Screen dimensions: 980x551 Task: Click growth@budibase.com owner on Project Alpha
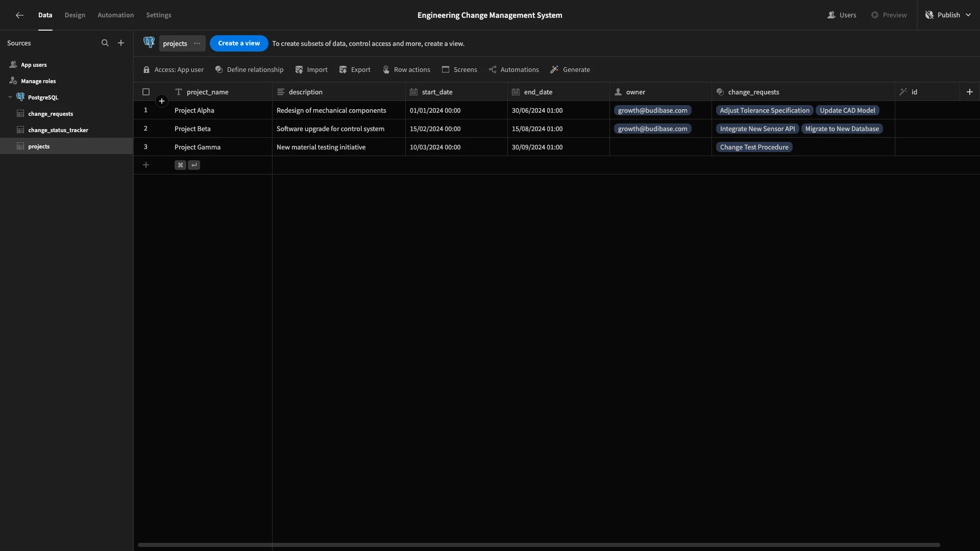652,111
